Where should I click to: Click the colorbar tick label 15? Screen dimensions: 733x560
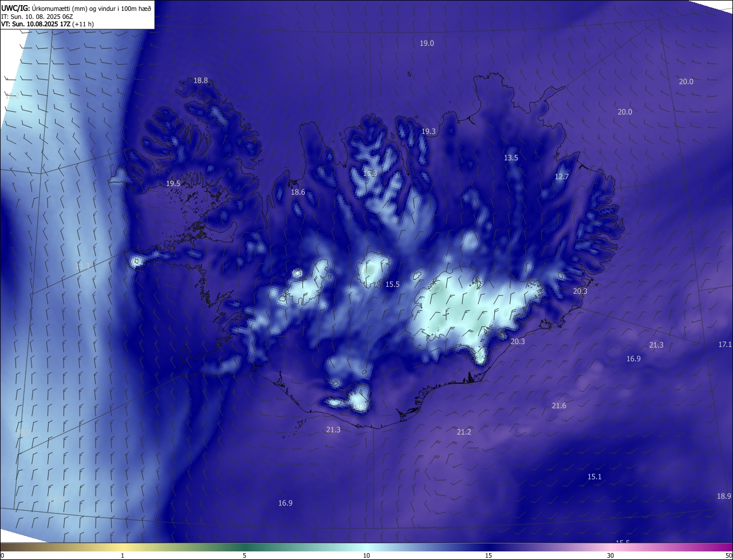tap(488, 556)
